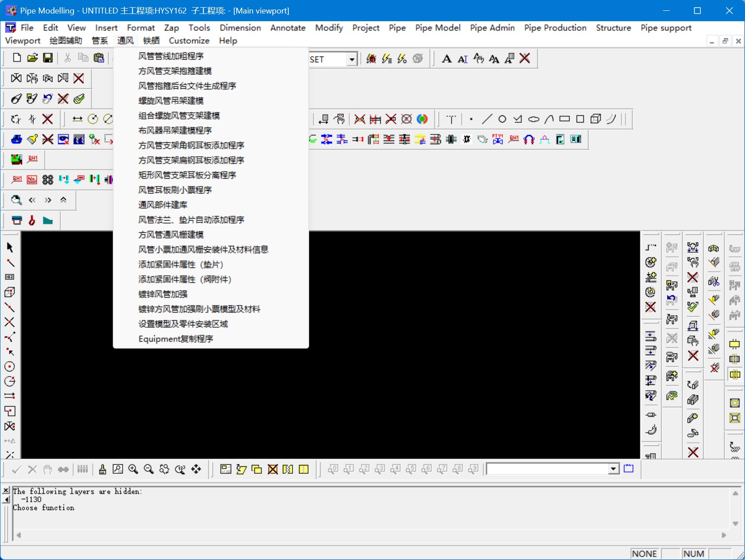Click 螺旋风管吊架建模 menu entry
Image resolution: width=745 pixels, height=560 pixels.
pos(171,101)
